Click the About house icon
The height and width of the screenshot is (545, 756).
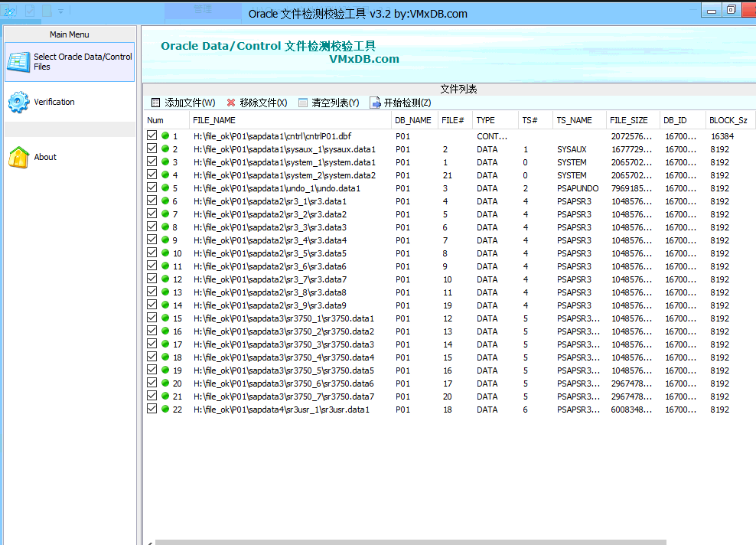tap(19, 157)
